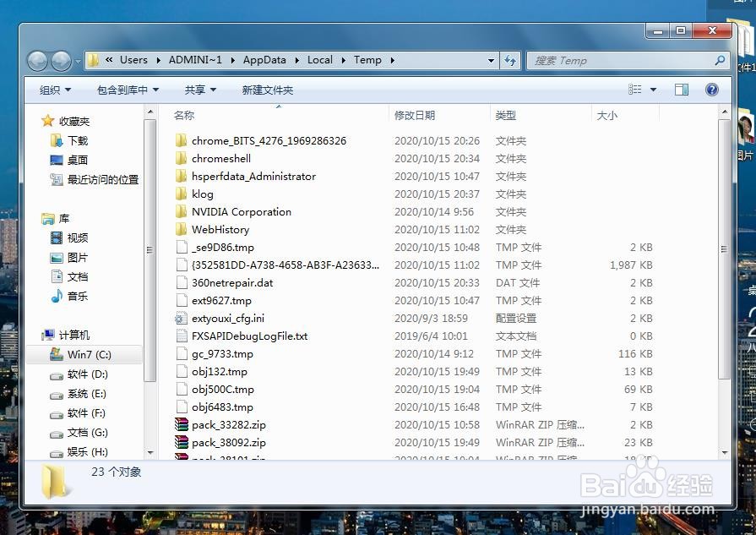
Task: Click the 新建文件夹 button
Action: click(268, 90)
